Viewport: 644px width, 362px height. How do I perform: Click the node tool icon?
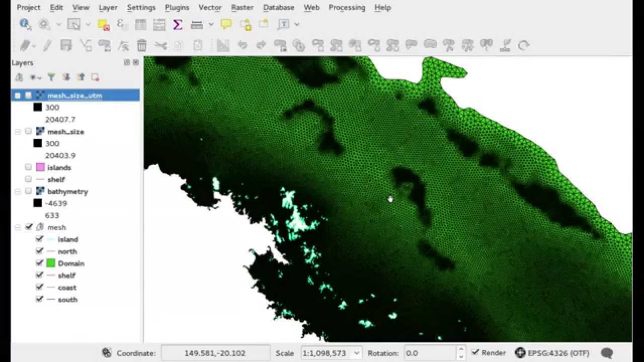[x=123, y=45]
